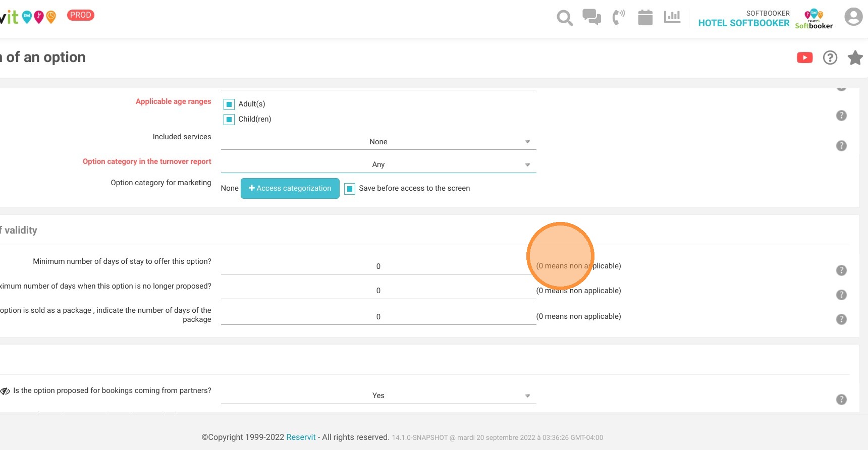Viewport: 868px width, 450px height.
Task: Click the 'Option category for marketing' label
Action: (x=161, y=183)
